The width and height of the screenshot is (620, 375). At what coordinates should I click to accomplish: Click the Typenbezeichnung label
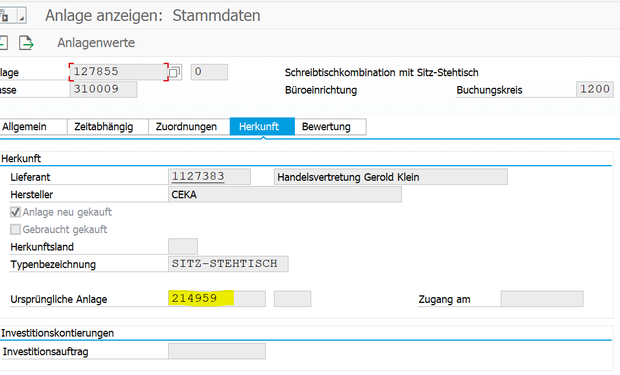click(53, 265)
